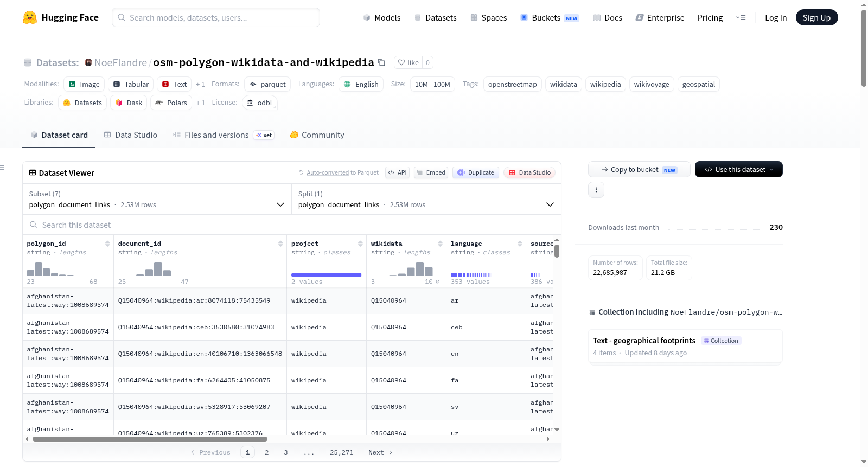Filter by the openstreetmap tag
Screen dimensions: 868x467
pos(513,85)
